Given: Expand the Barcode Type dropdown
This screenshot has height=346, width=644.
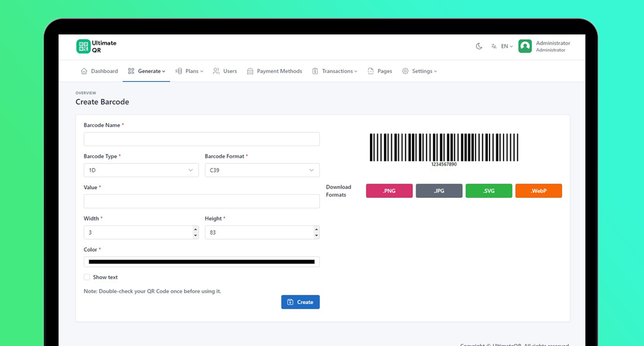Looking at the screenshot, I should 141,170.
